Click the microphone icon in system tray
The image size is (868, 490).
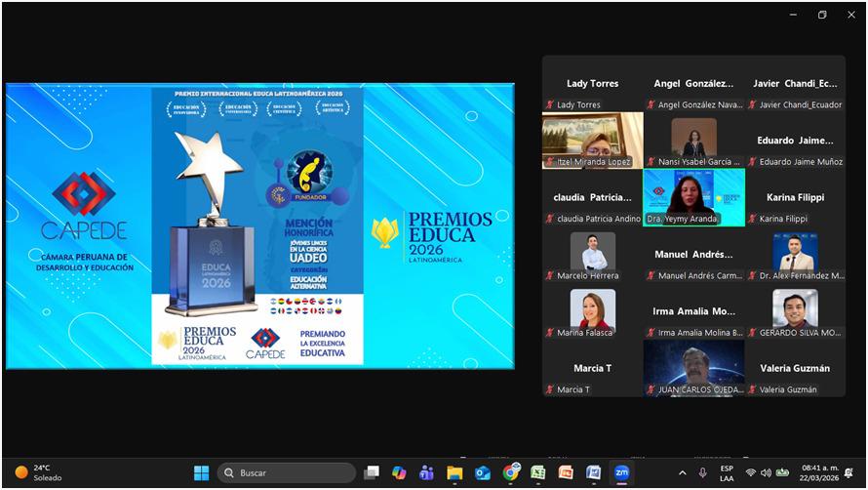702,472
